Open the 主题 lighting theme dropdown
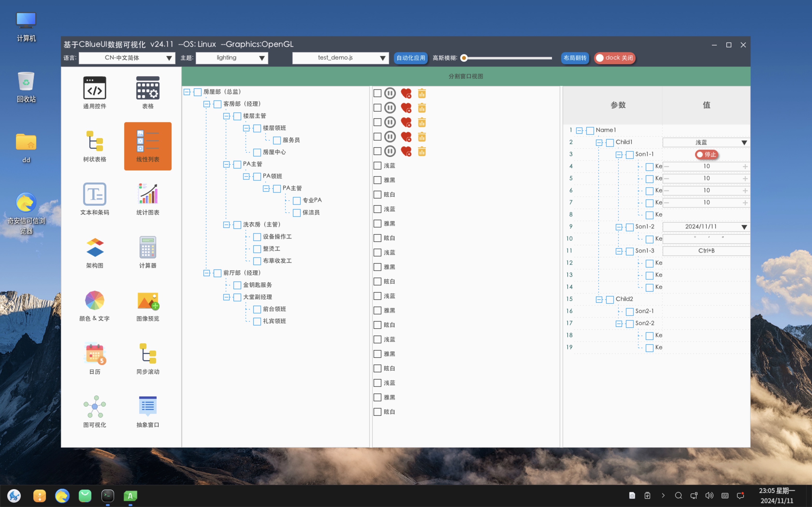The width and height of the screenshot is (812, 507). click(232, 58)
